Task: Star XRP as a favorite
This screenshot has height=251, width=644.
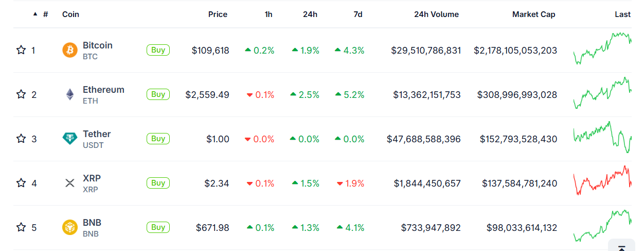Action: click(21, 183)
